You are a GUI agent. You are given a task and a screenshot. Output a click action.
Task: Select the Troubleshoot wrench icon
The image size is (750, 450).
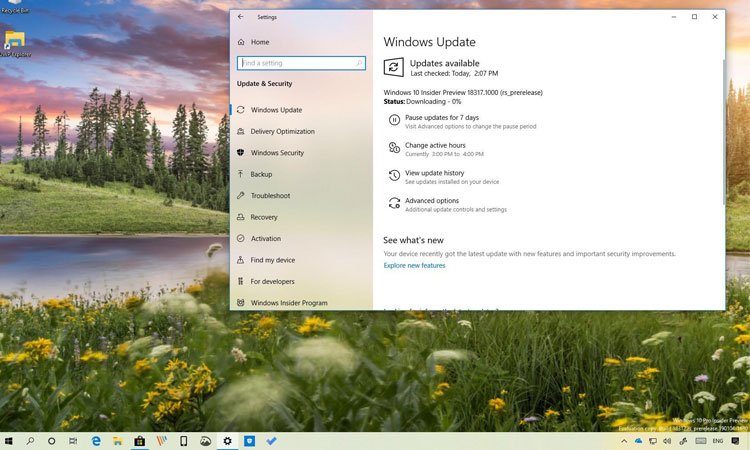241,196
